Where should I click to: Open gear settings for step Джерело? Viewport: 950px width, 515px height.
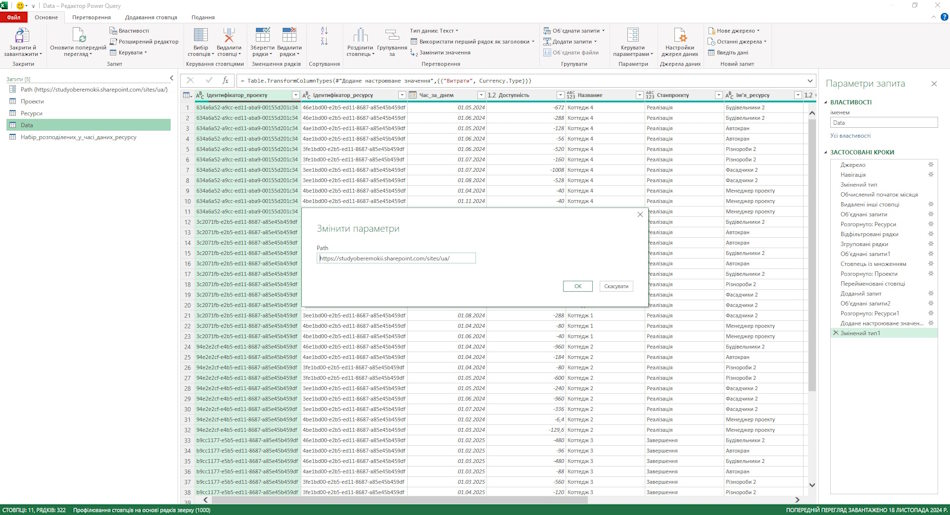pos(931,165)
